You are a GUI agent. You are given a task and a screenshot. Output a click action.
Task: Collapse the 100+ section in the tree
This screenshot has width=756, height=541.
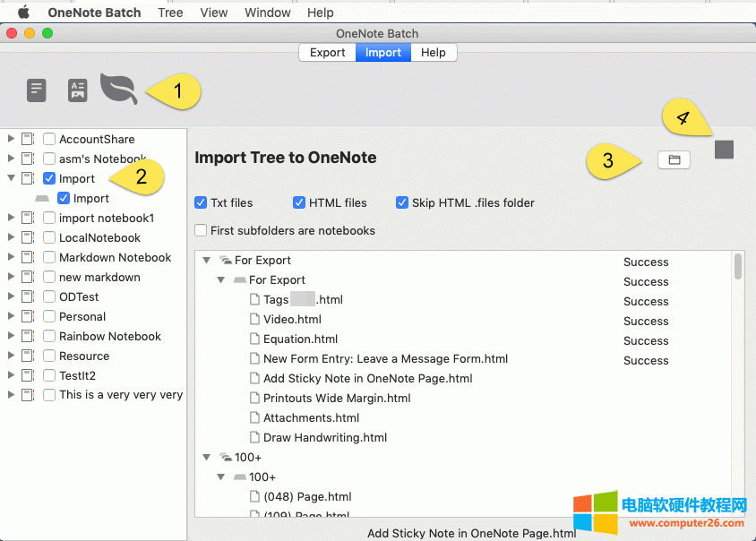pos(207,457)
